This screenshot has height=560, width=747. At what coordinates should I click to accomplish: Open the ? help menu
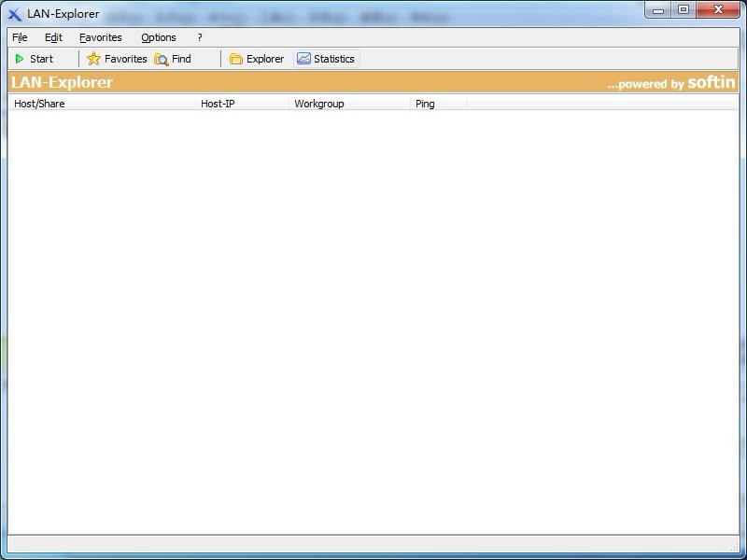coord(200,37)
